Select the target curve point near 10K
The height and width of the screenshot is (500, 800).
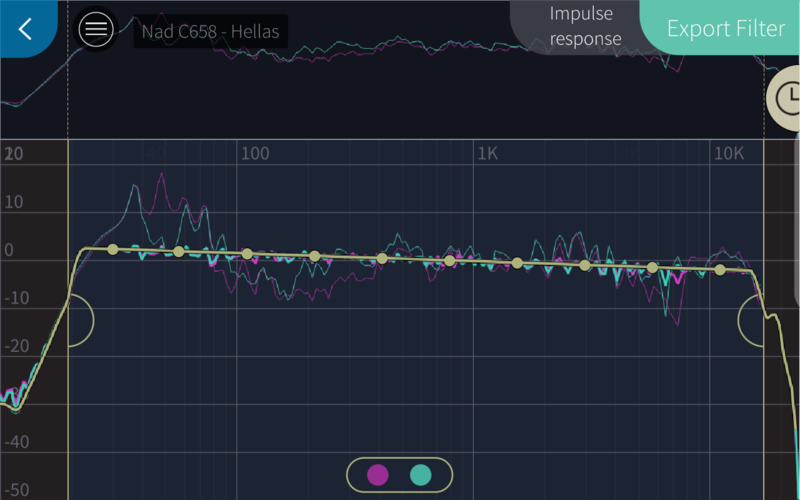click(720, 270)
